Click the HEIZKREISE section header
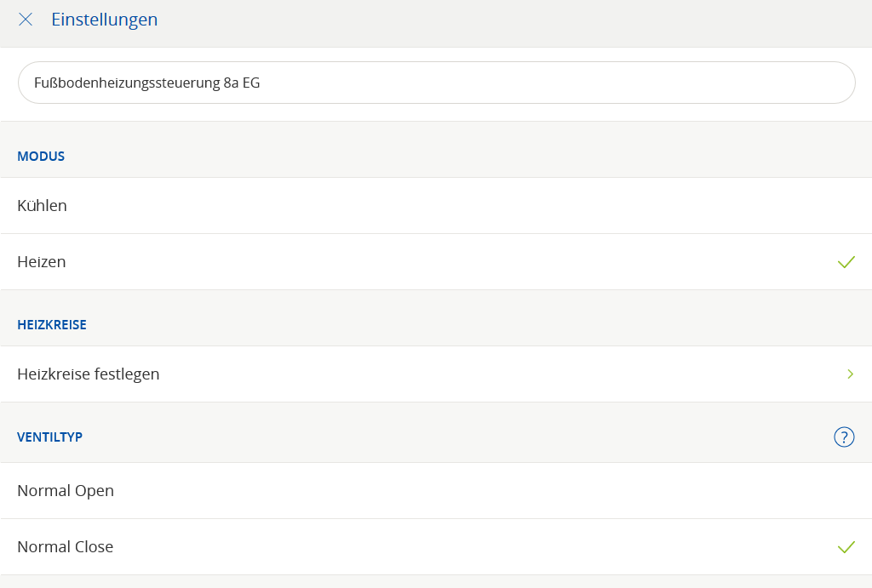The image size is (872, 588). click(52, 325)
